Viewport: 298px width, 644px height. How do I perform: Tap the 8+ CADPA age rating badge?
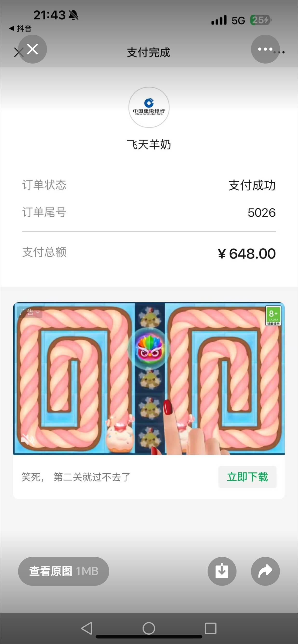point(273,316)
